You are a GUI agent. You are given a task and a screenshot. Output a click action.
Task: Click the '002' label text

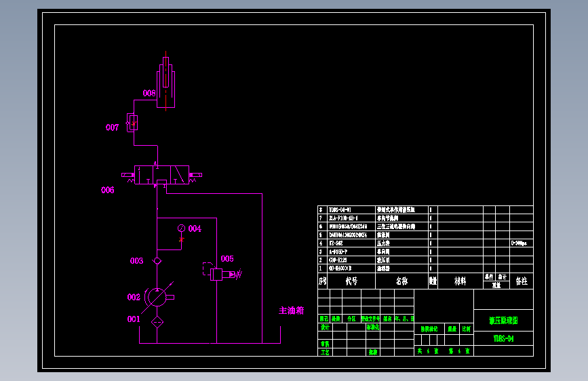pos(134,298)
